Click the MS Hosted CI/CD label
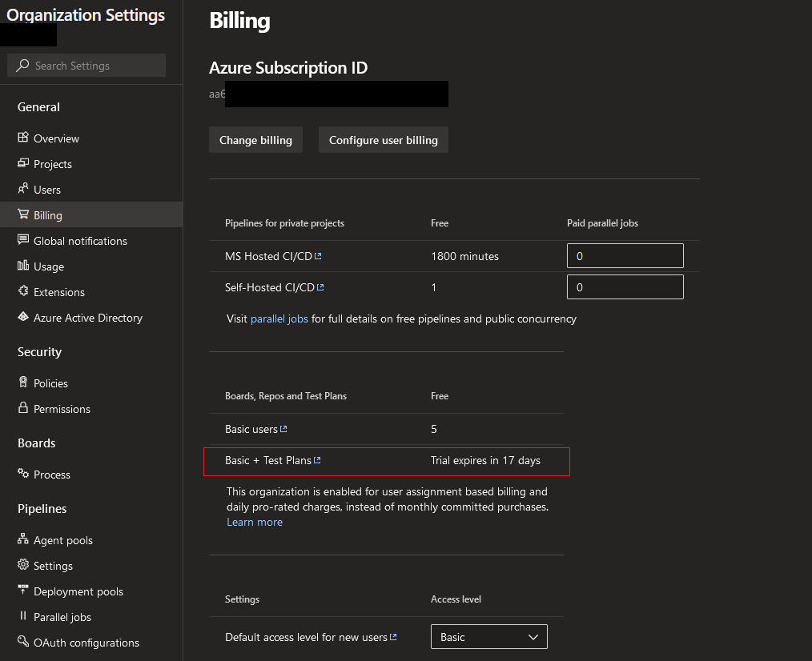Viewport: 812px width, 661px height. pos(269,256)
